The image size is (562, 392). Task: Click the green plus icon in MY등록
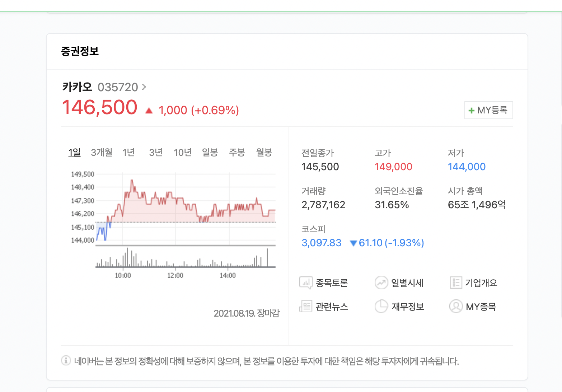[x=472, y=111]
